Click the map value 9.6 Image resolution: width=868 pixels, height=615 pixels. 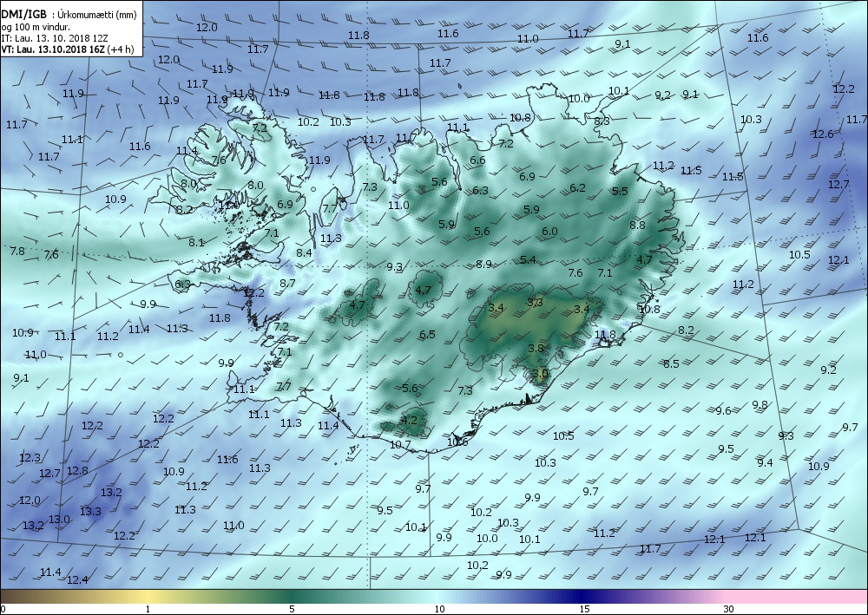coord(723,410)
